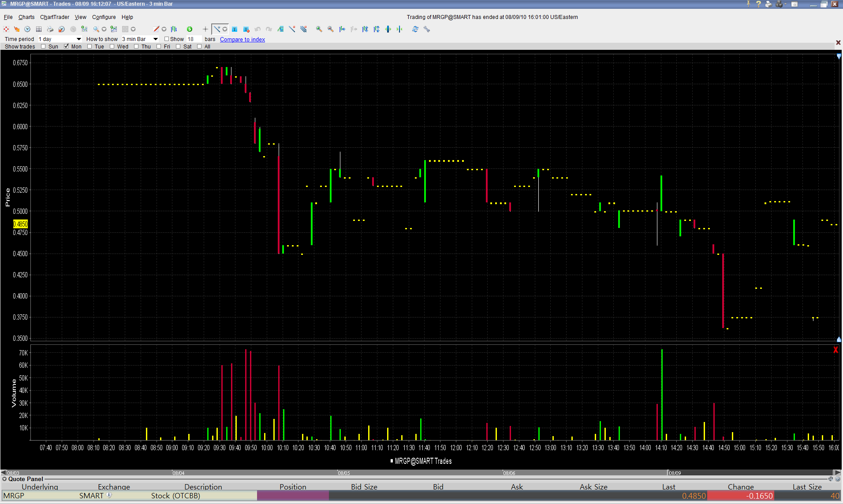Viewport: 843px width, 504px height.
Task: Enable the Tue show trades checkbox
Action: point(90,46)
